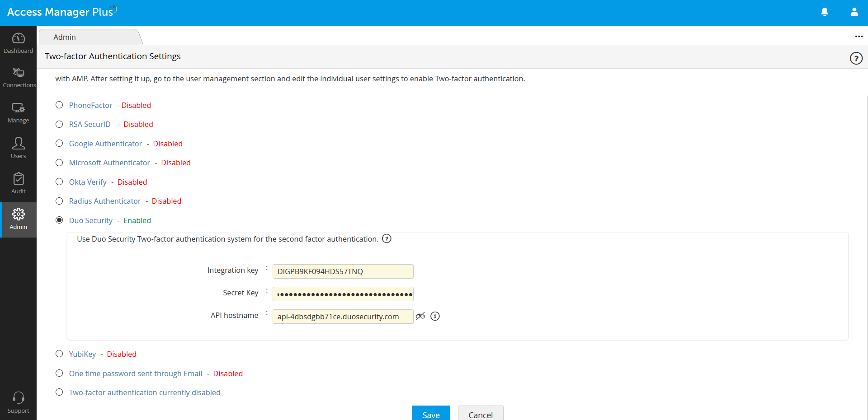Open the YubiKey link

[x=82, y=354]
